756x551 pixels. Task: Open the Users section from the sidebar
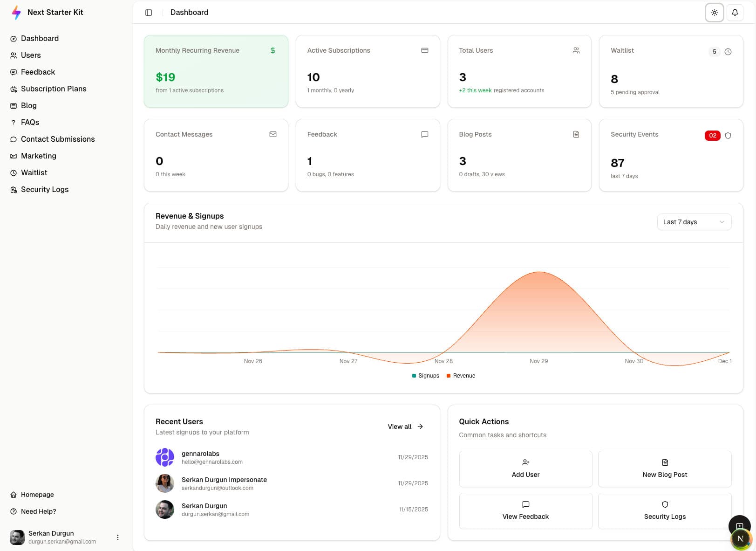pyautogui.click(x=30, y=55)
